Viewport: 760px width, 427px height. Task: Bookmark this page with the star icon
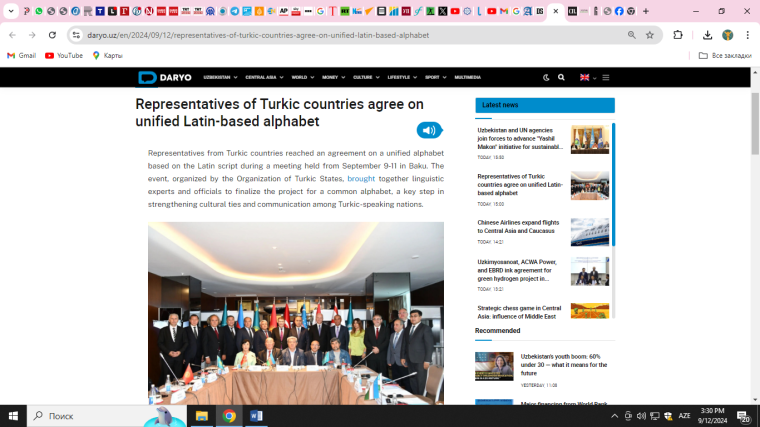[650, 35]
